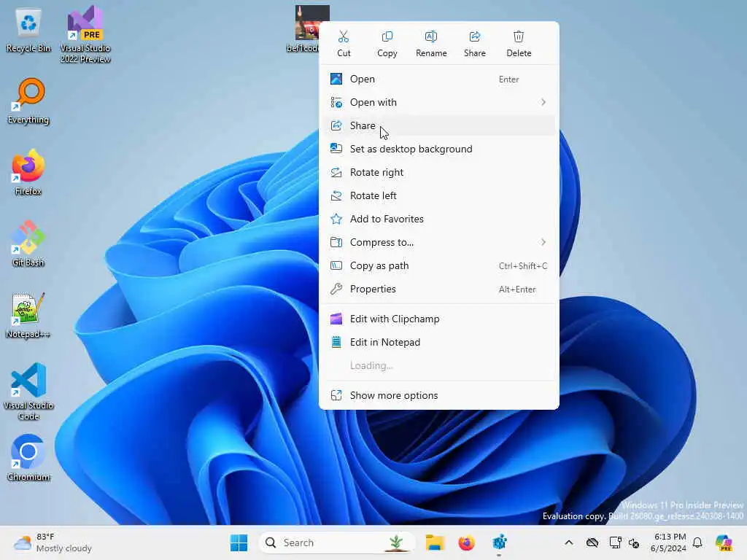
Task: Select Set as desktop background
Action: 438,149
